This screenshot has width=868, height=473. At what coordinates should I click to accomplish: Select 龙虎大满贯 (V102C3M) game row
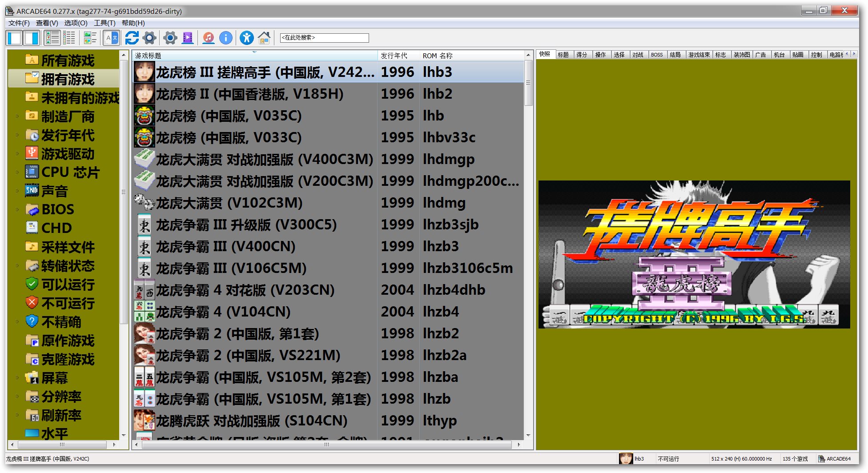pyautogui.click(x=328, y=203)
